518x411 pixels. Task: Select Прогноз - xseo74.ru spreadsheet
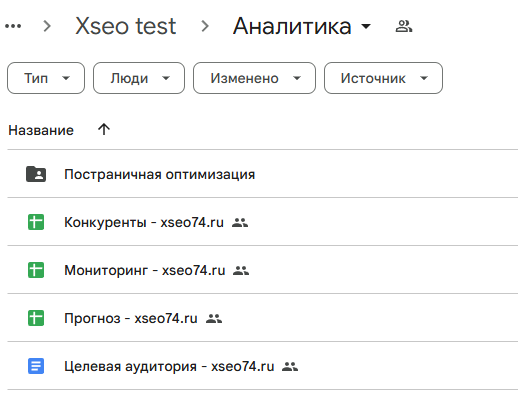(x=131, y=318)
